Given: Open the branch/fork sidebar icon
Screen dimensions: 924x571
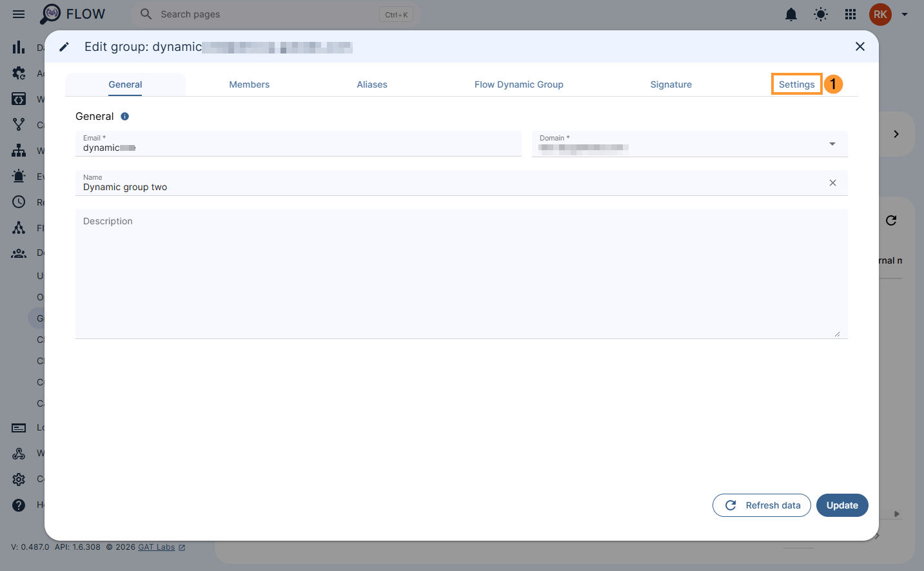Looking at the screenshot, I should [19, 124].
